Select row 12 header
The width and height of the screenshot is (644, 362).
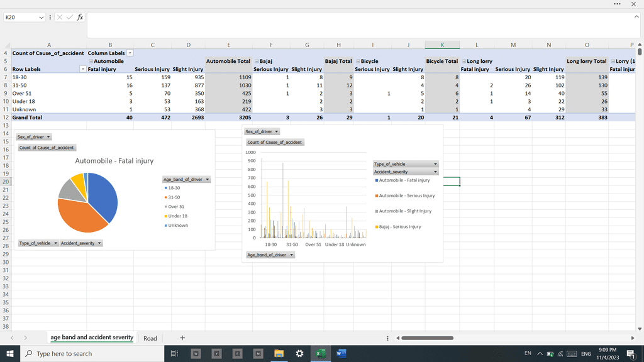tap(6, 118)
